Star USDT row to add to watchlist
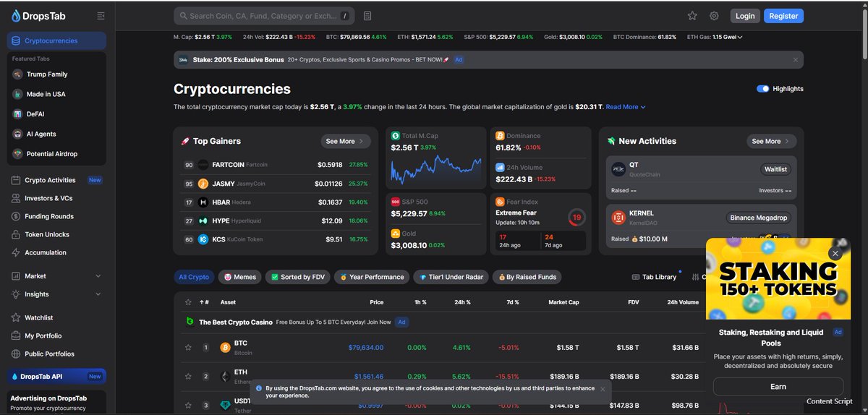Screen dimensions: 868x415 click(x=188, y=405)
